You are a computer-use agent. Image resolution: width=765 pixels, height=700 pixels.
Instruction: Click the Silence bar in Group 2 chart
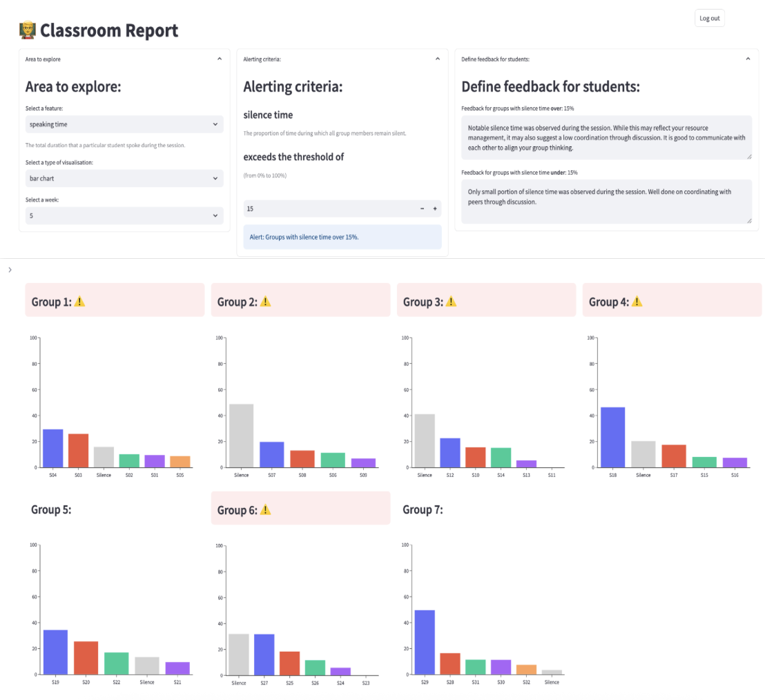pos(242,436)
